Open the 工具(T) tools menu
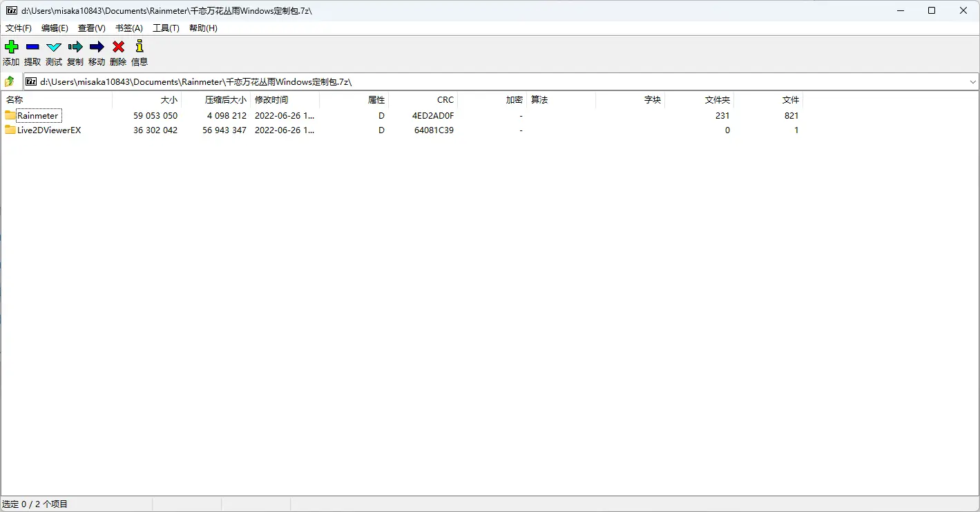Screen dimensions: 980x512 click(x=166, y=28)
